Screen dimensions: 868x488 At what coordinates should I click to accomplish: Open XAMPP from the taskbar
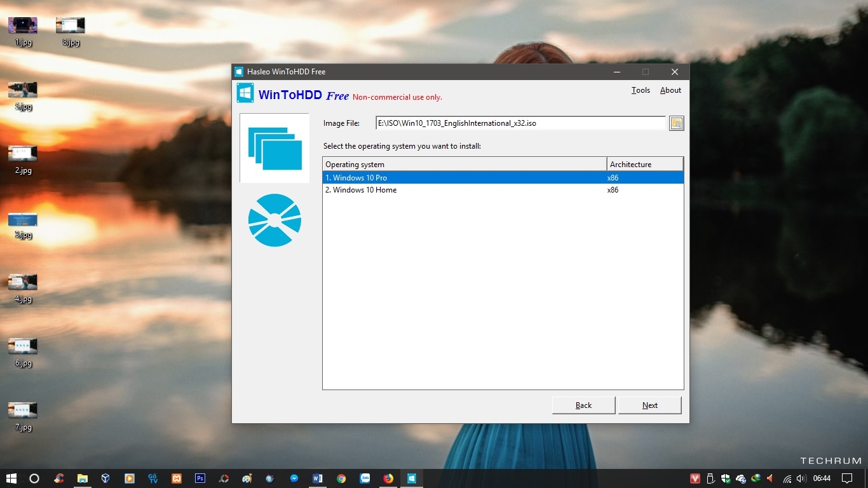[x=177, y=478]
